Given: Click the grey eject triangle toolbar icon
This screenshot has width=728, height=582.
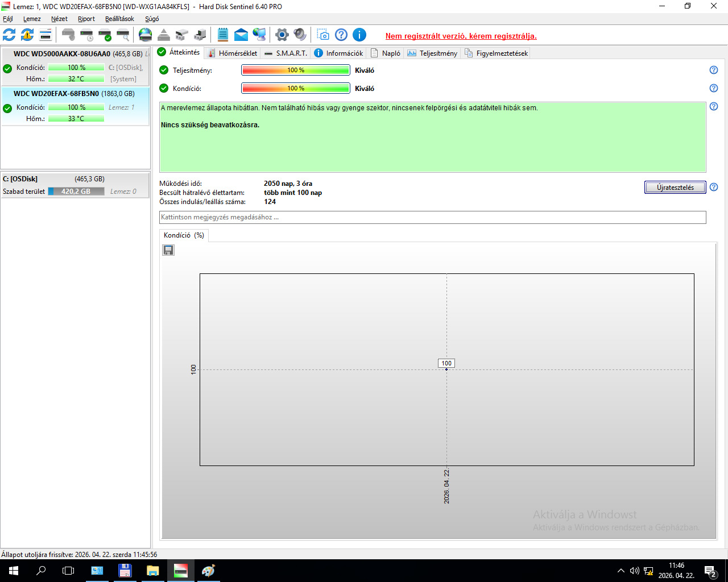Looking at the screenshot, I should (x=164, y=35).
